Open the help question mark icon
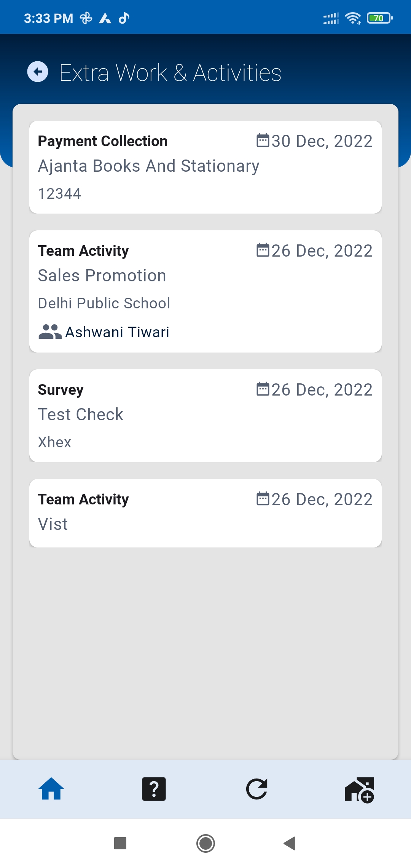411x868 pixels. coord(154,789)
